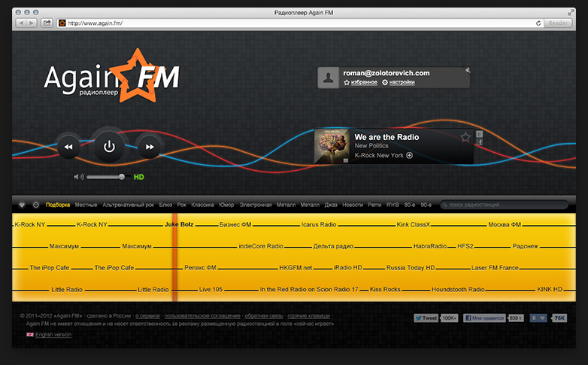Open the горячие клавиши footer link
Viewport: 588px width, 365px height.
click(308, 316)
